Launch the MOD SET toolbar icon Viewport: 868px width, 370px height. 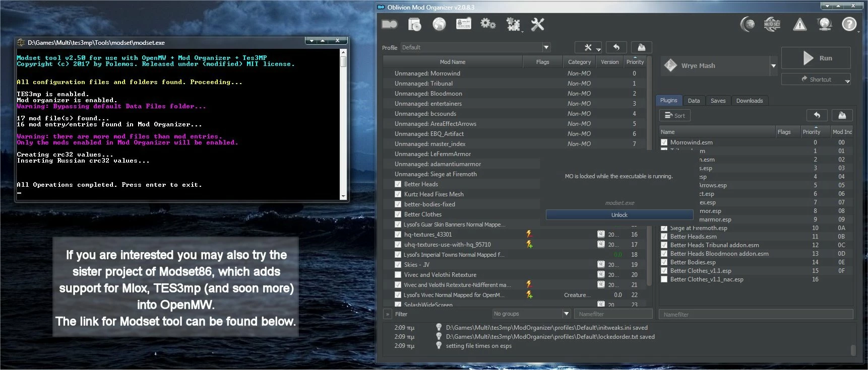pos(772,24)
